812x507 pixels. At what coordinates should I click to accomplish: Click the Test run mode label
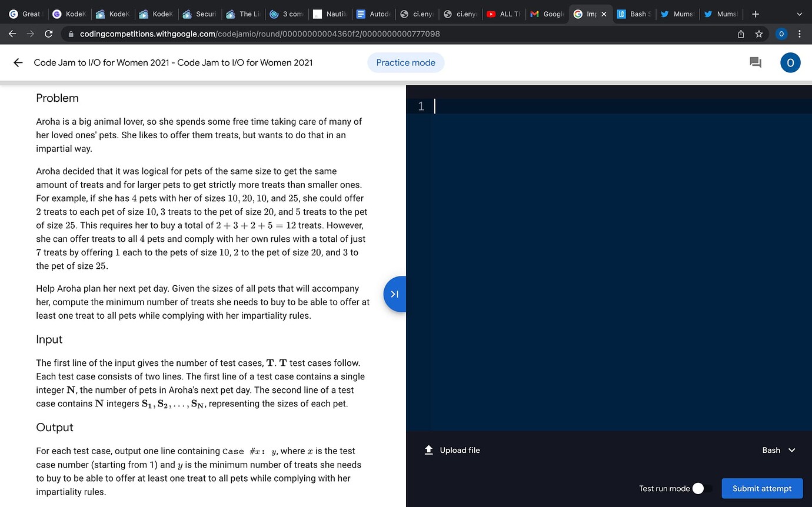pyautogui.click(x=664, y=488)
